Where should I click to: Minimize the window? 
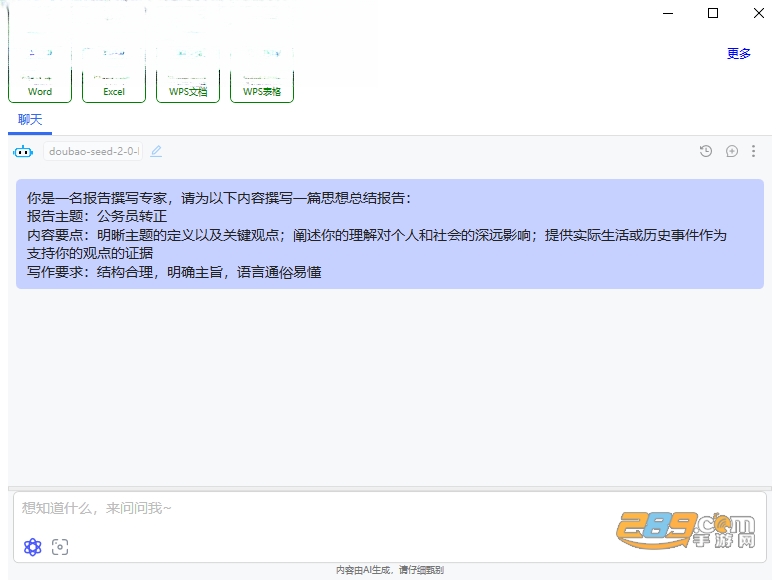click(668, 13)
